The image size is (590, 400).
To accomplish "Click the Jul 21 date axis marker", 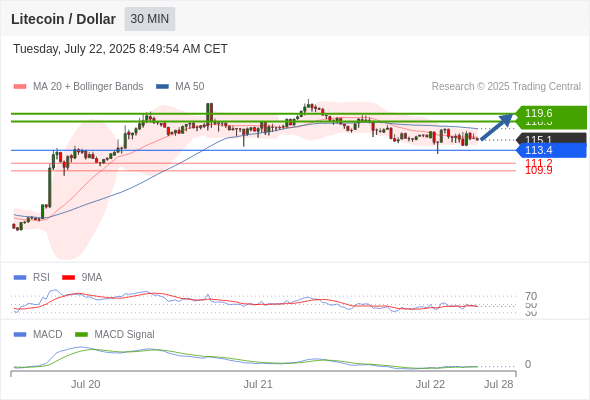I will pyautogui.click(x=258, y=384).
